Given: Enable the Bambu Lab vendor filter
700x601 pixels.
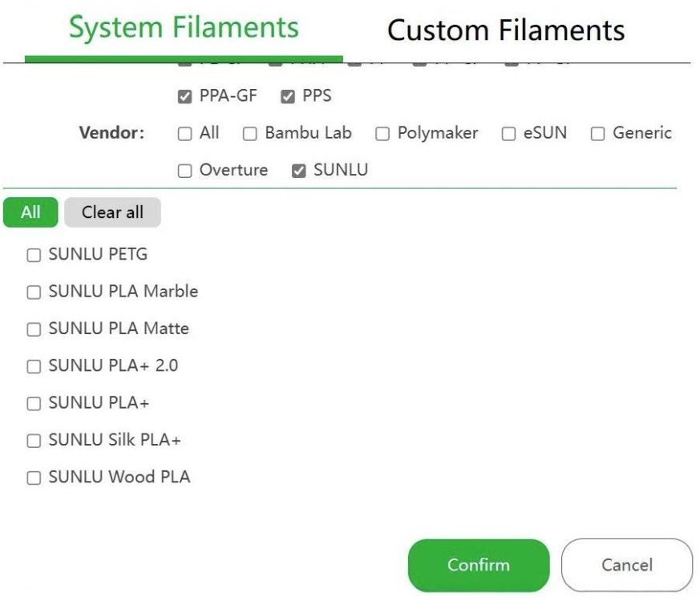Looking at the screenshot, I should 250,134.
